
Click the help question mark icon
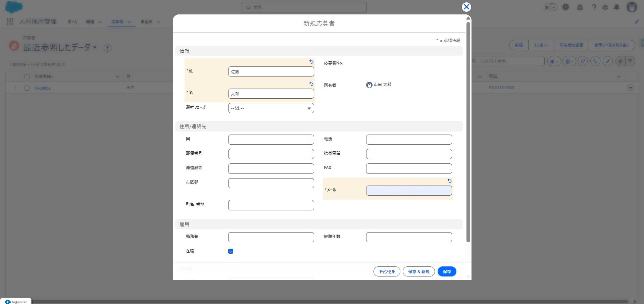594,7
